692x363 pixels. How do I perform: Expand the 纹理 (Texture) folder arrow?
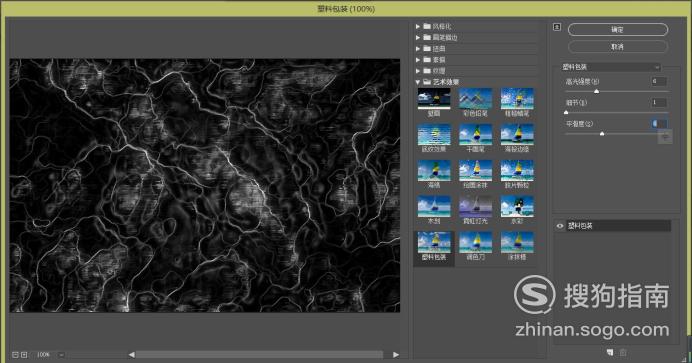tap(417, 71)
